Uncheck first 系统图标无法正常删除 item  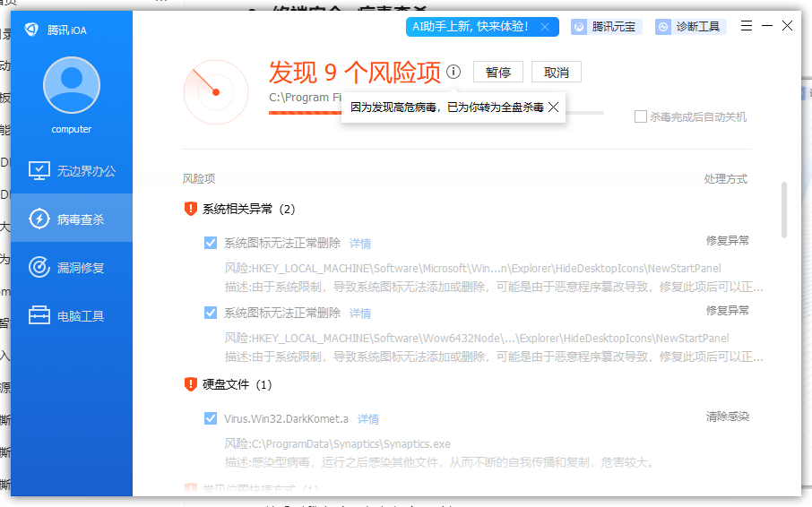click(x=211, y=243)
